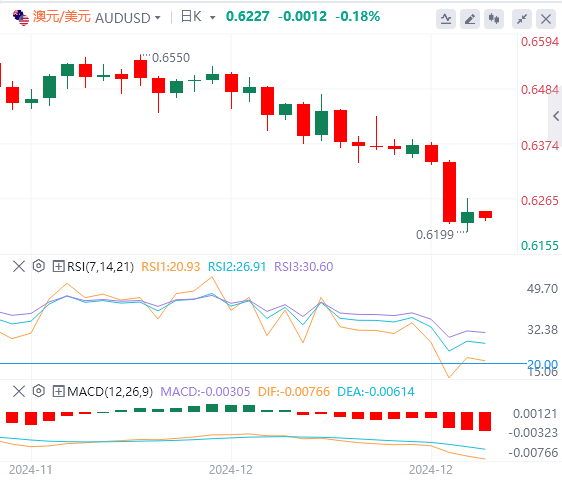
Task: Open the indicator line chart tool
Action: 446,19
